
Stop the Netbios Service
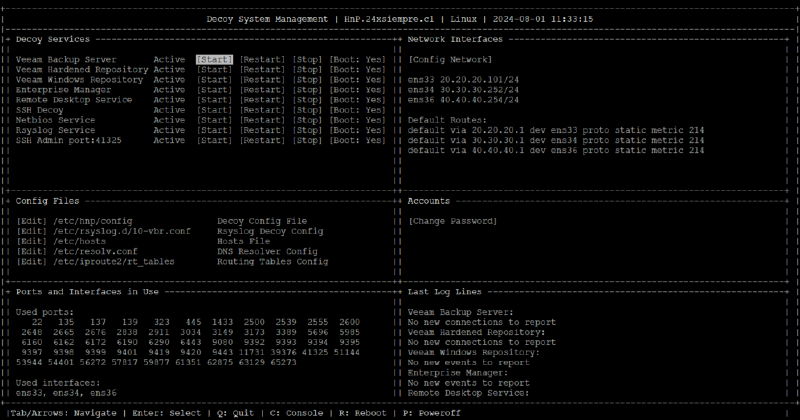[x=307, y=120]
